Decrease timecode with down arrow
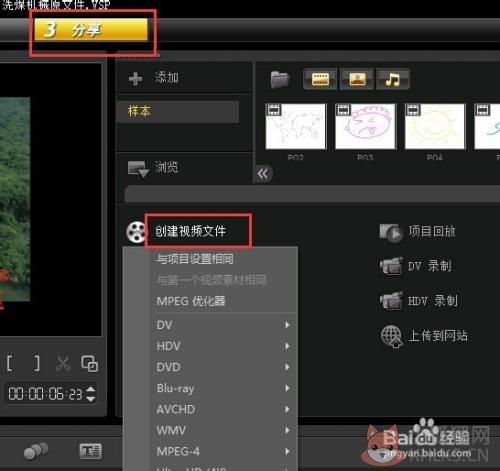The image size is (500, 471). click(x=91, y=398)
